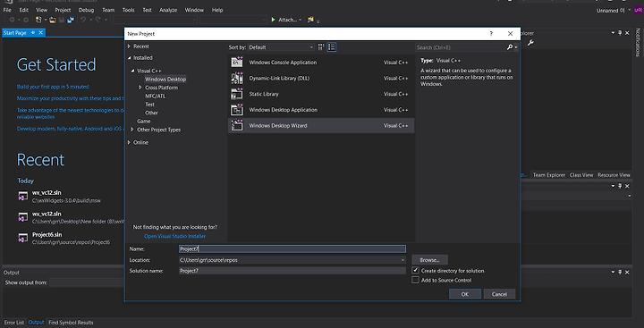The width and height of the screenshot is (644, 328).
Task: Click the Project6.sln solution icon
Action: click(x=22, y=238)
